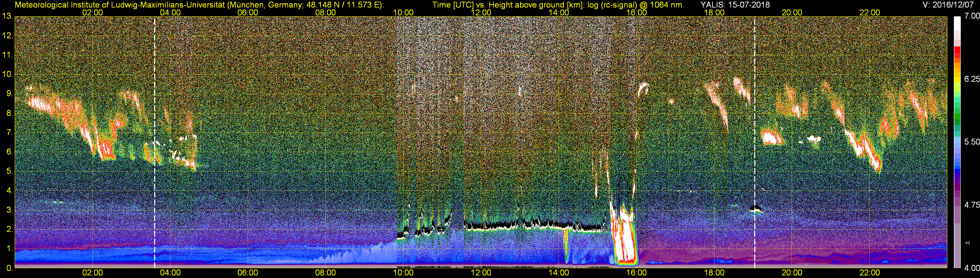Click the '04:00' time label on the bottom axis
This screenshot has height=278, width=980.
[170, 273]
